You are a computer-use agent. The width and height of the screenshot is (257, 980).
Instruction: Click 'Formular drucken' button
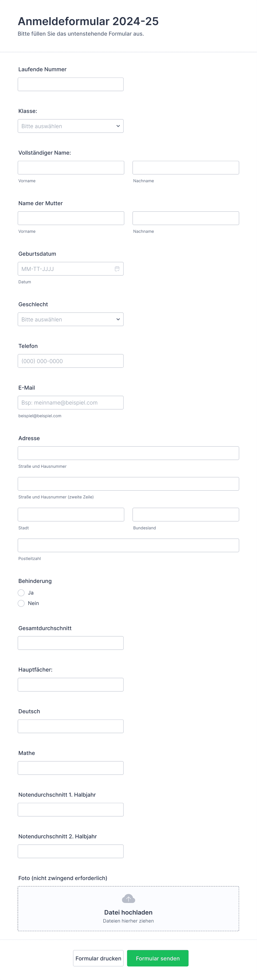[x=98, y=958]
